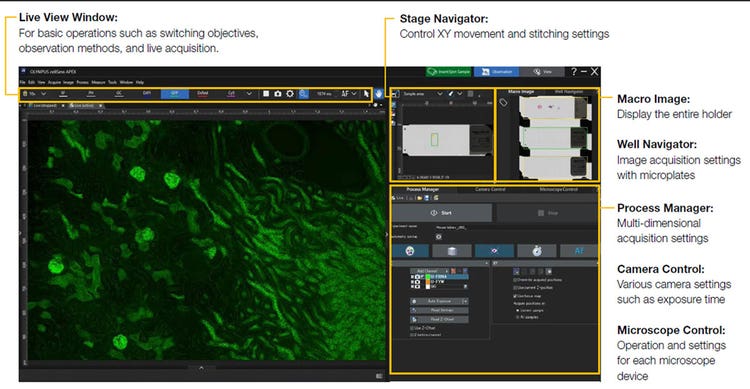Click the green Insert/Eject Sample button
Viewport: 750px width, 389px height.
(449, 72)
